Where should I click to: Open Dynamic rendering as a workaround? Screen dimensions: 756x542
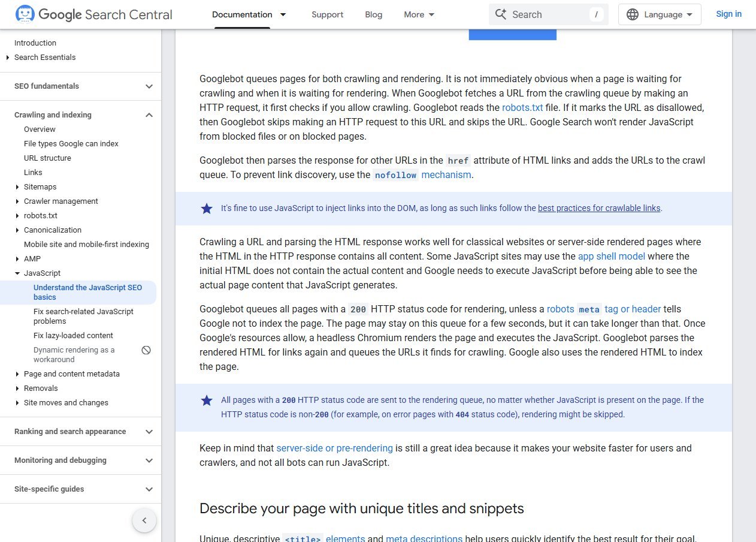pyautogui.click(x=74, y=355)
